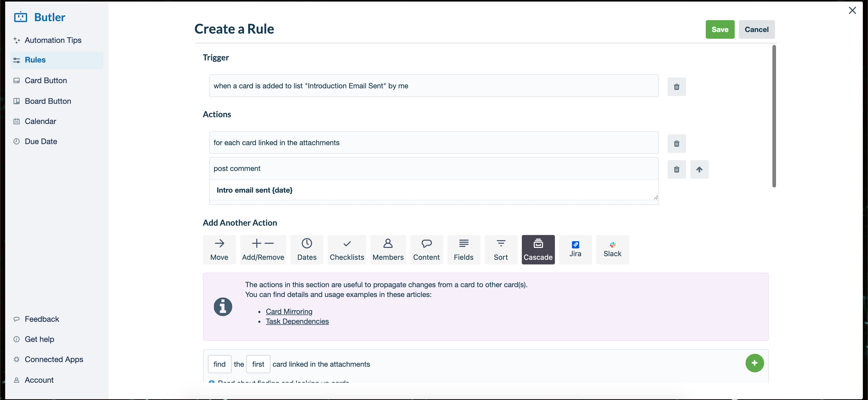Screen dimensions: 868x400
Task: Open Account in the sidebar
Action: (x=57, y=380)
